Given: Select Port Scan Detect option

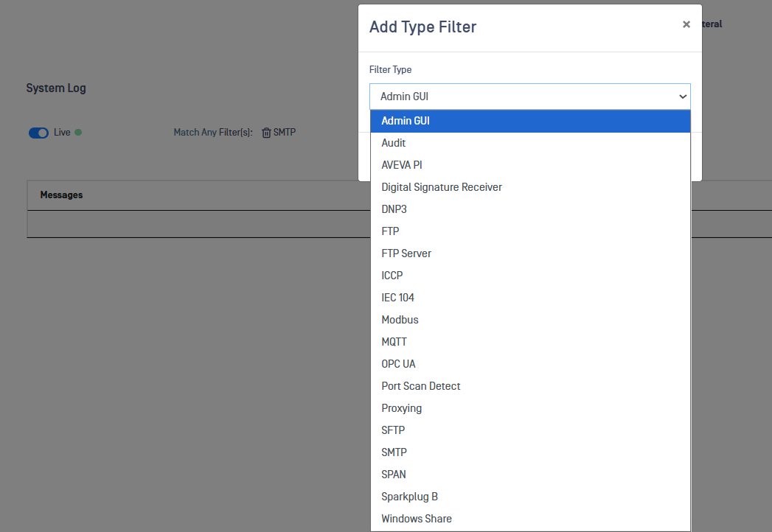Looking at the screenshot, I should [x=421, y=386].
